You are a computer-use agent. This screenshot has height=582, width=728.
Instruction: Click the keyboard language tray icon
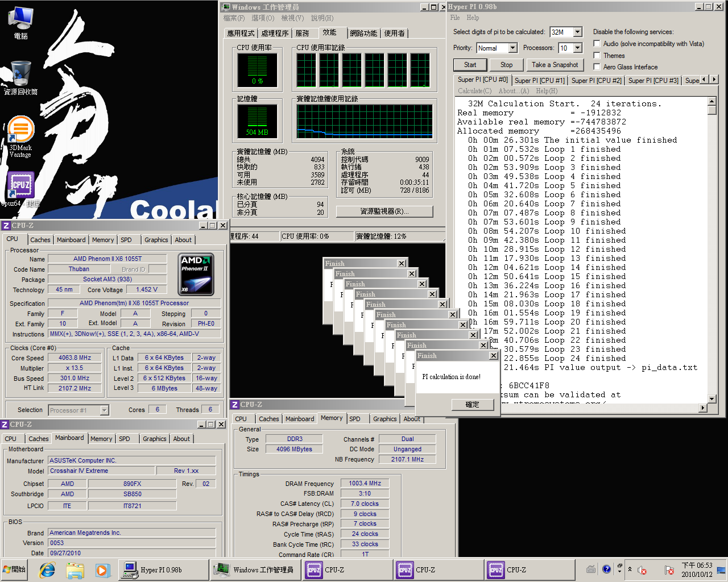[591, 569]
